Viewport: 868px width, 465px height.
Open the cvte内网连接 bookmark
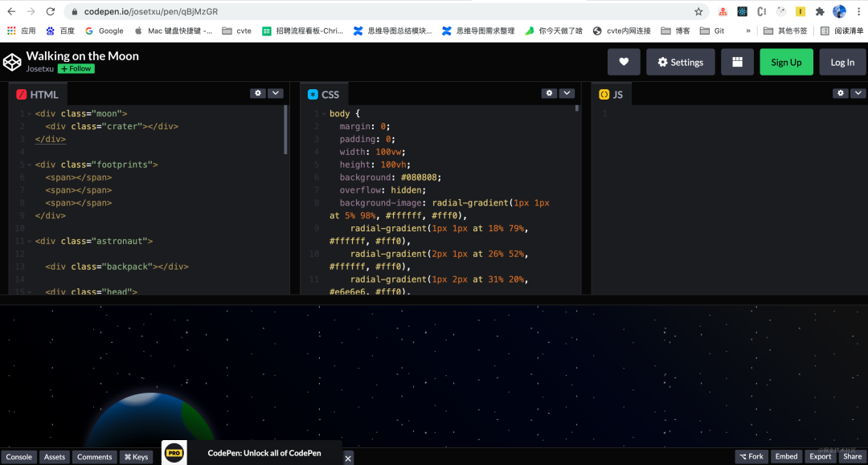pyautogui.click(x=621, y=31)
